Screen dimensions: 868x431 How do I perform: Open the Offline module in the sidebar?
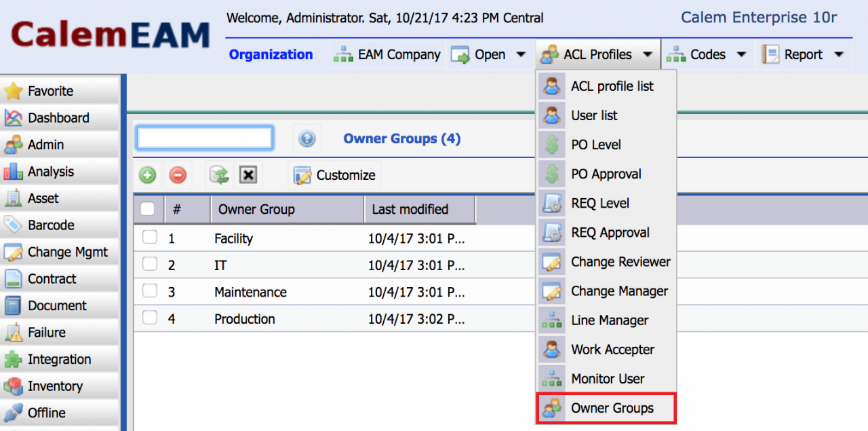coord(59,413)
